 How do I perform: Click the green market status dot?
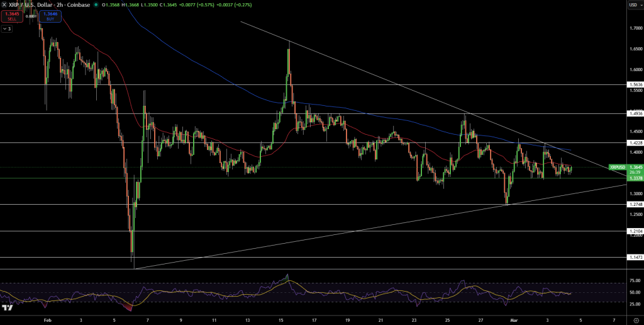click(96, 5)
